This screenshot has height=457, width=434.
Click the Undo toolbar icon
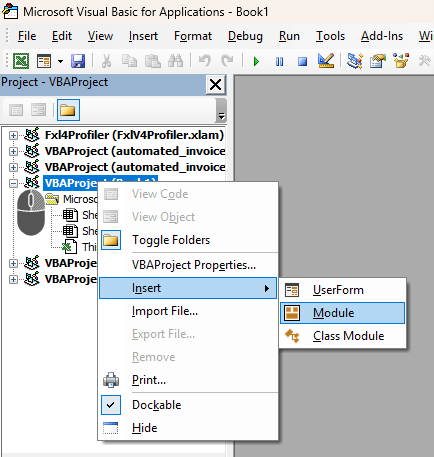click(204, 61)
